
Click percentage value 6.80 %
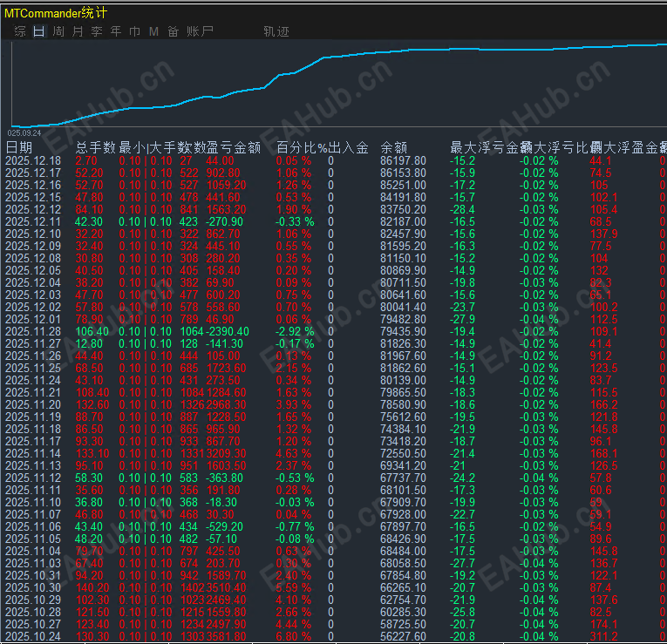click(294, 636)
